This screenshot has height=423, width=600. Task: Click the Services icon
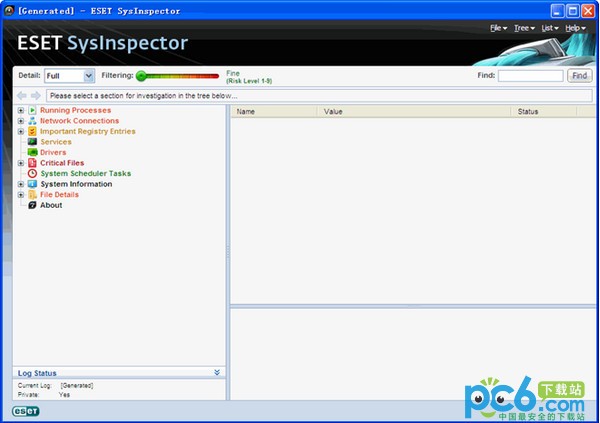32,142
